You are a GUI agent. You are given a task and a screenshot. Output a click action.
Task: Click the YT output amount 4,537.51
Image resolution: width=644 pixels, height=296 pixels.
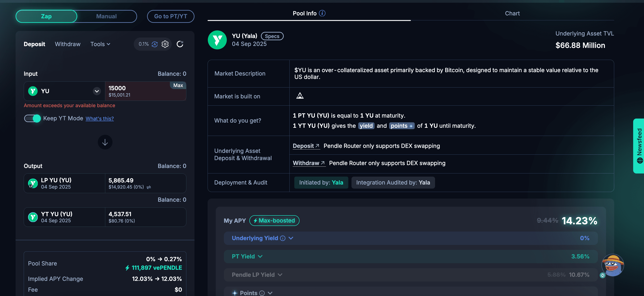pyautogui.click(x=120, y=214)
